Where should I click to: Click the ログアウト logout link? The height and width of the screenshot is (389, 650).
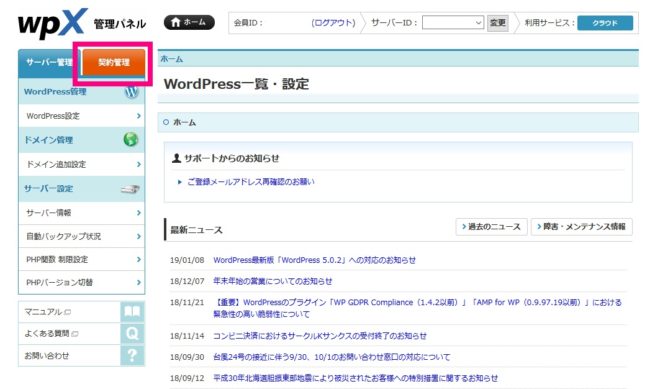click(x=333, y=23)
